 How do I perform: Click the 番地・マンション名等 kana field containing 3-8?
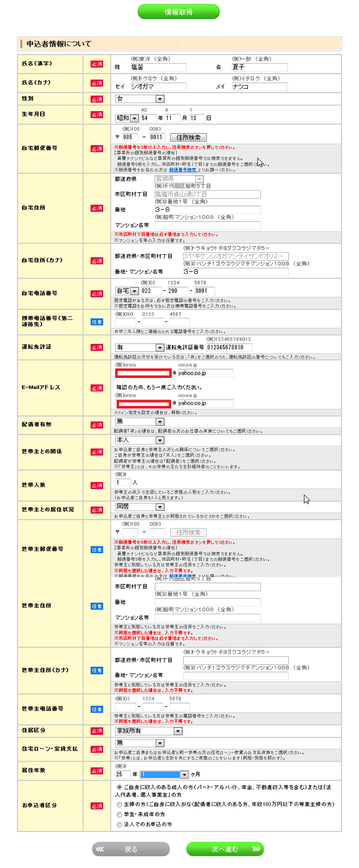pyautogui.click(x=236, y=272)
